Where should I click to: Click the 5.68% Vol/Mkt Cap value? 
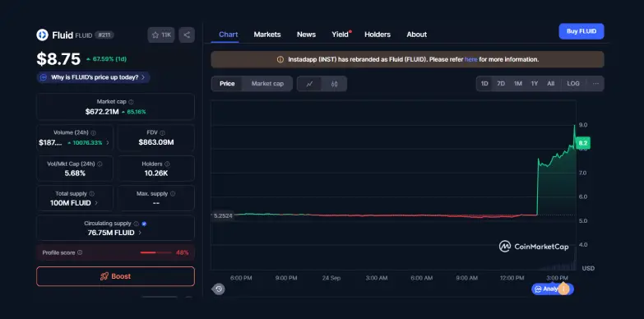(x=75, y=173)
